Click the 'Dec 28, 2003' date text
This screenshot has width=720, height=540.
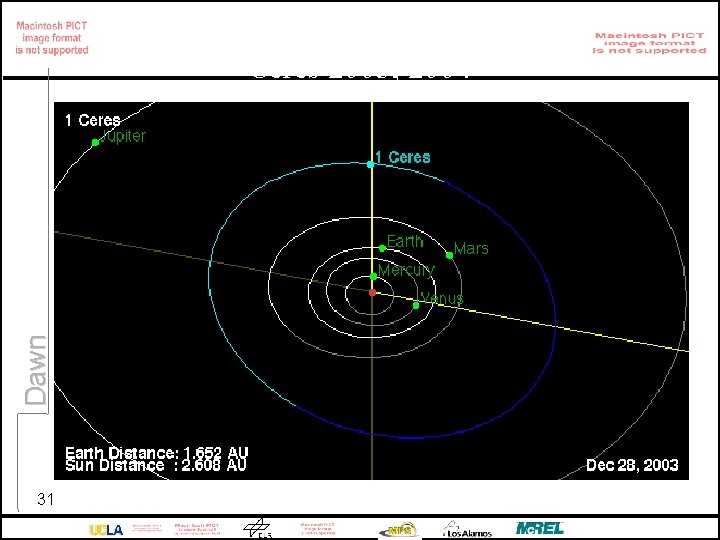[x=632, y=465]
